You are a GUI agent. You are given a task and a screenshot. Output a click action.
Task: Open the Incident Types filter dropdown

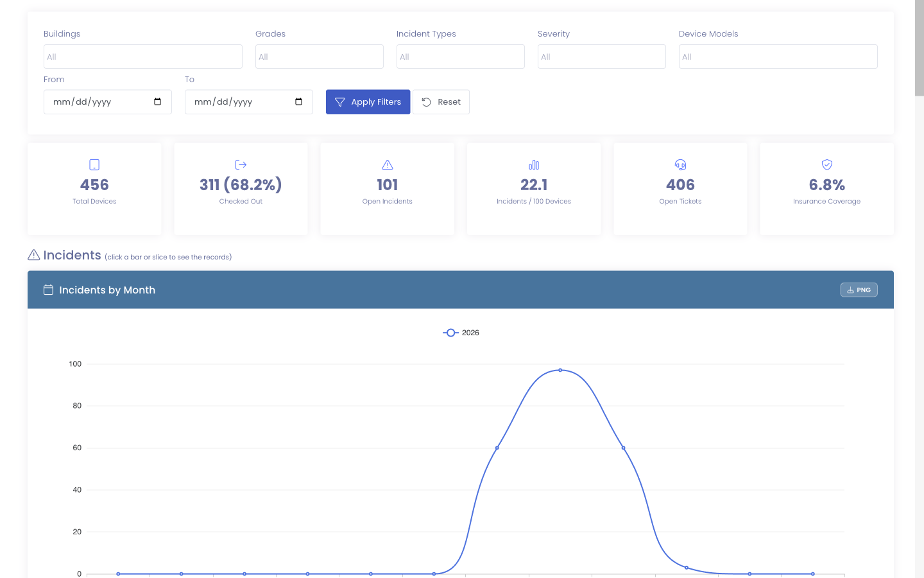pyautogui.click(x=461, y=57)
